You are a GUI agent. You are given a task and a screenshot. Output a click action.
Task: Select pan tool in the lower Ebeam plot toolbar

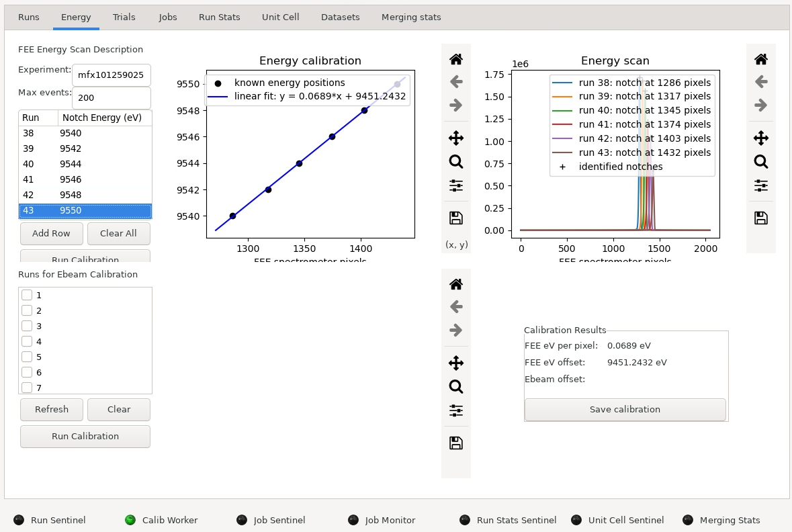(455, 363)
